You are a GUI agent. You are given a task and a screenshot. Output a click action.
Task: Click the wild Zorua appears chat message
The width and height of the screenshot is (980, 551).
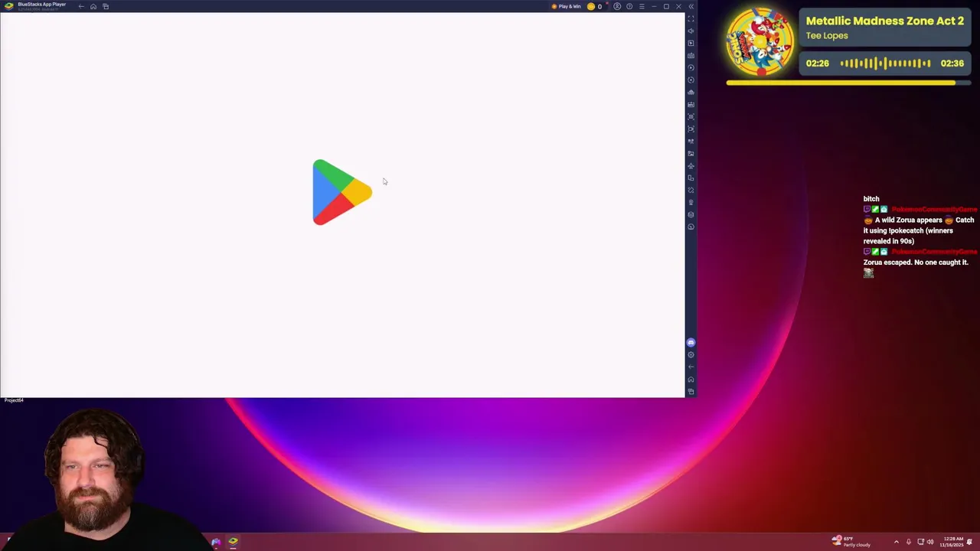coord(919,230)
